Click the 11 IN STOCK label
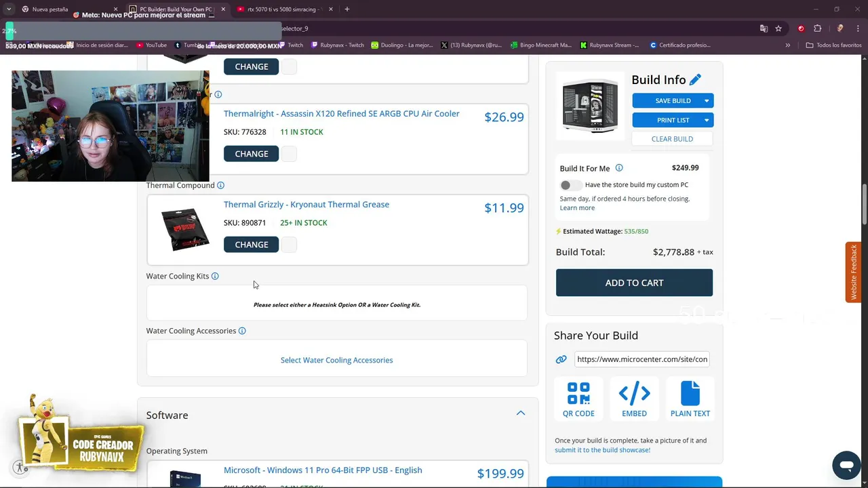The image size is (868, 488). pyautogui.click(x=302, y=132)
